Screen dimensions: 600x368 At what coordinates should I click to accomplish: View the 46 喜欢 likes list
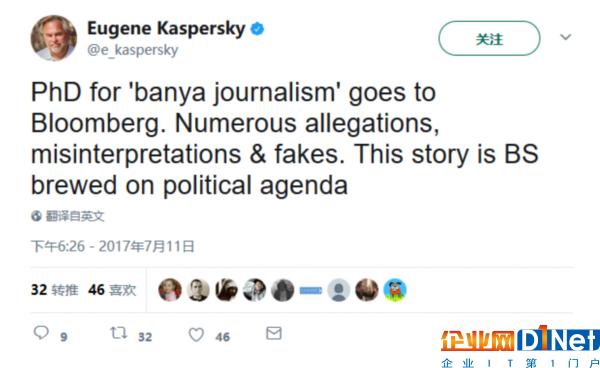[112, 290]
